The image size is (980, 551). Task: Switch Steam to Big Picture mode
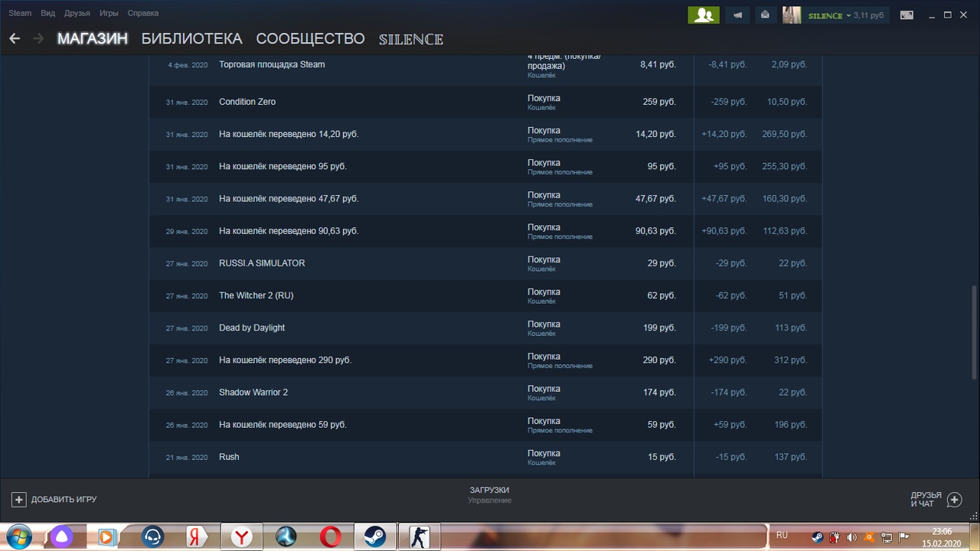point(906,15)
